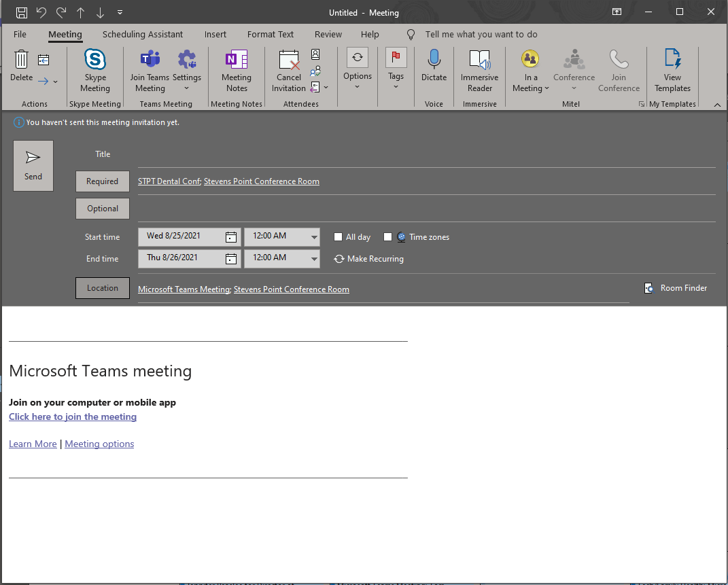This screenshot has height=585, width=728.
Task: Toggle the Time zones checkbox
Action: pos(387,237)
